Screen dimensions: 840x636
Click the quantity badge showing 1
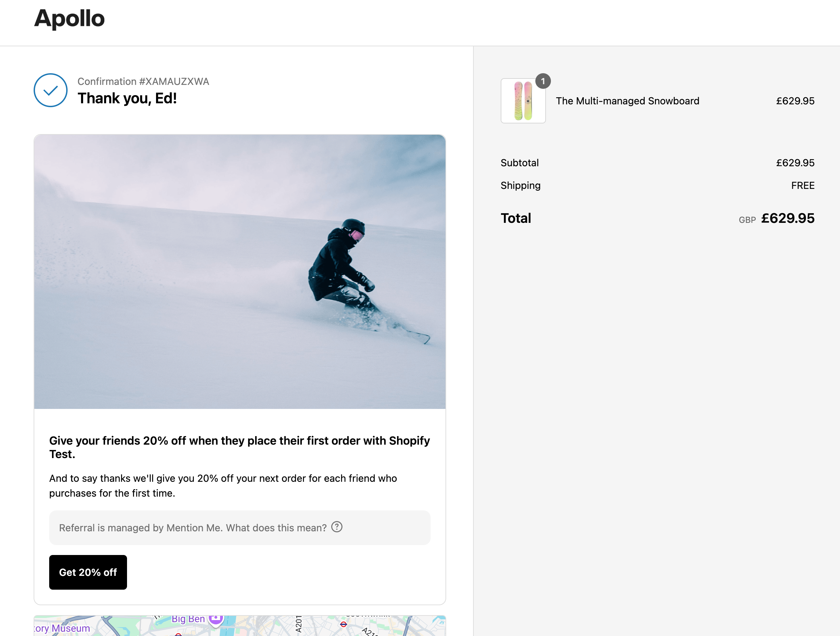[543, 81]
